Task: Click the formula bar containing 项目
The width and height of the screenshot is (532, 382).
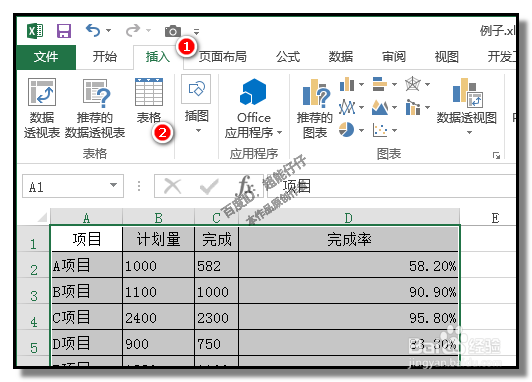Action: [391, 186]
